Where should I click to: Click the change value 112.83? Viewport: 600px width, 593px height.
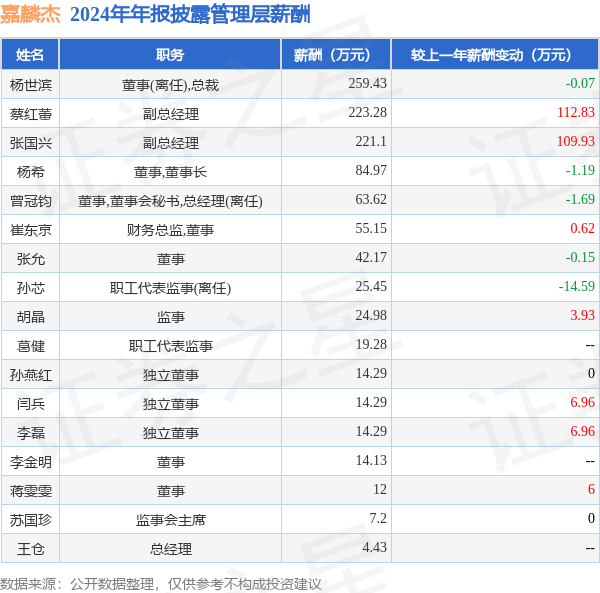[x=576, y=112]
